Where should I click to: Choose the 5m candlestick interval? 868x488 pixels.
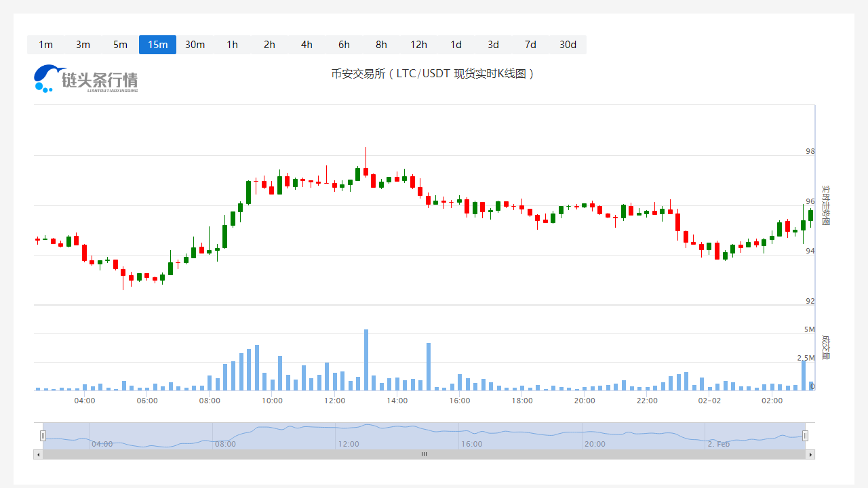click(x=120, y=45)
